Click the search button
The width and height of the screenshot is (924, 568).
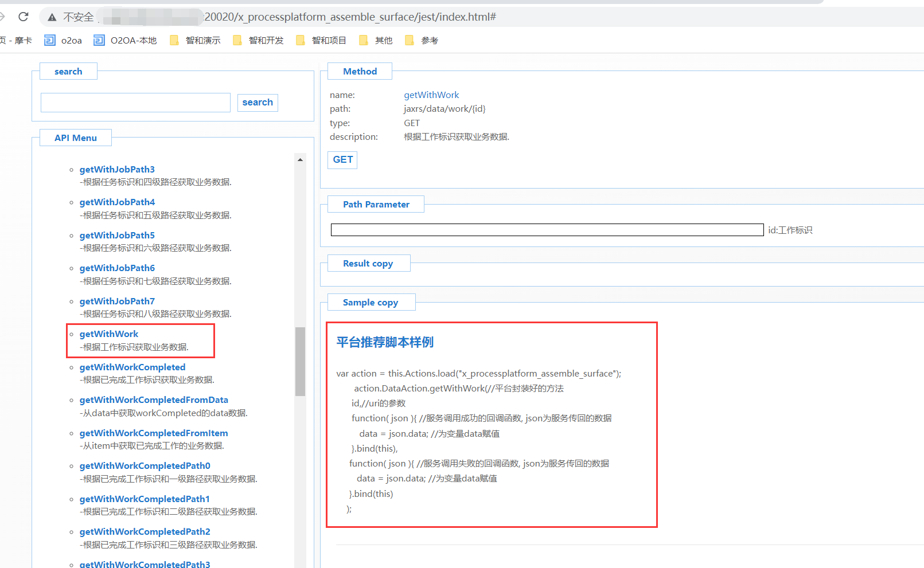258,103
